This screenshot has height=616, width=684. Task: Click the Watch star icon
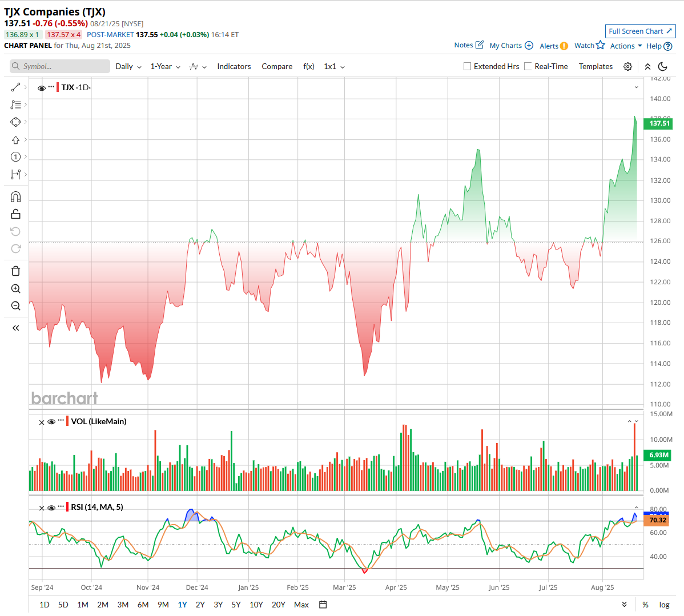tap(601, 45)
